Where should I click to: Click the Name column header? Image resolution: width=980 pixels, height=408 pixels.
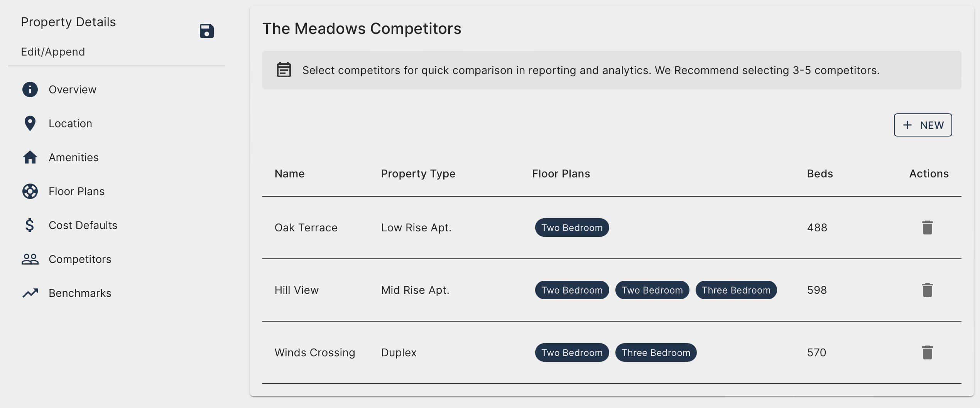pos(289,174)
